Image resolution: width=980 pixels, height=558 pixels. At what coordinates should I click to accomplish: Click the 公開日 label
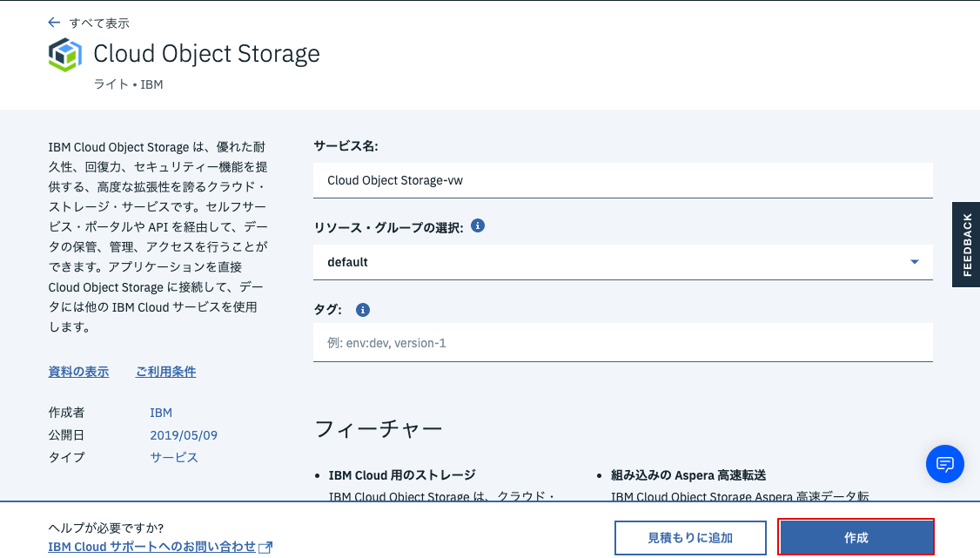[x=66, y=435]
